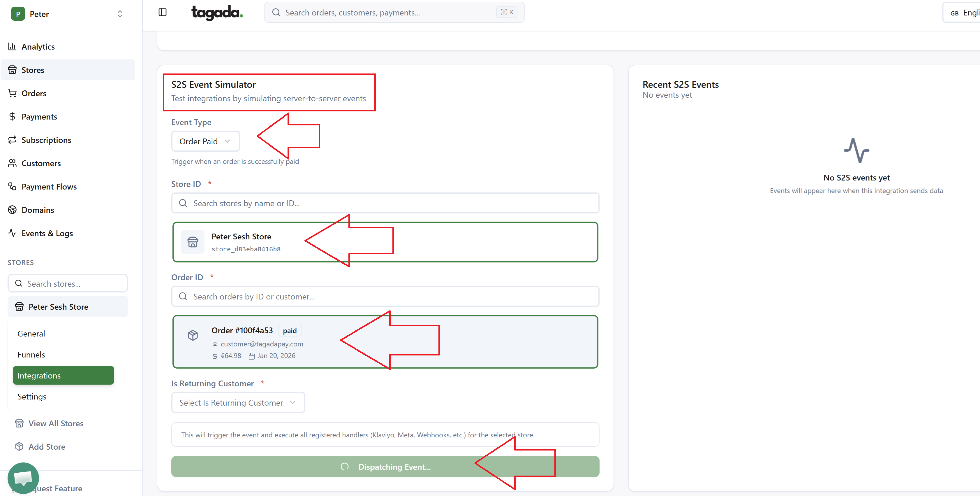Click the Domains globe icon

coord(12,210)
